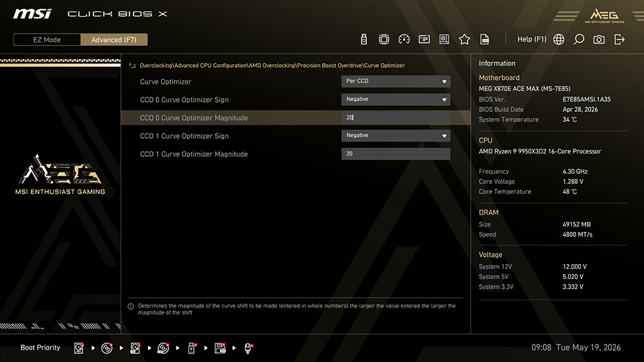Open the Curve Optimizer Per CCD dropdown
The width and height of the screenshot is (644, 362).
pyautogui.click(x=396, y=81)
